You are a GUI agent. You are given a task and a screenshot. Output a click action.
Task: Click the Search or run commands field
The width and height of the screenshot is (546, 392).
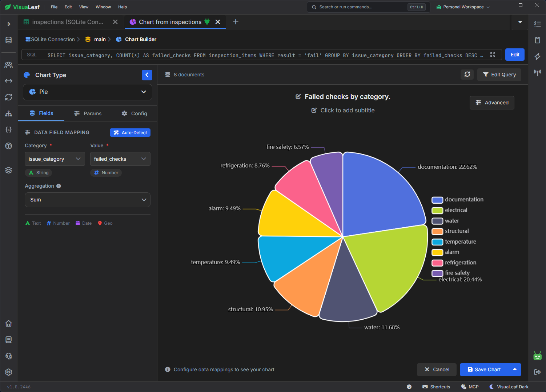click(x=368, y=7)
